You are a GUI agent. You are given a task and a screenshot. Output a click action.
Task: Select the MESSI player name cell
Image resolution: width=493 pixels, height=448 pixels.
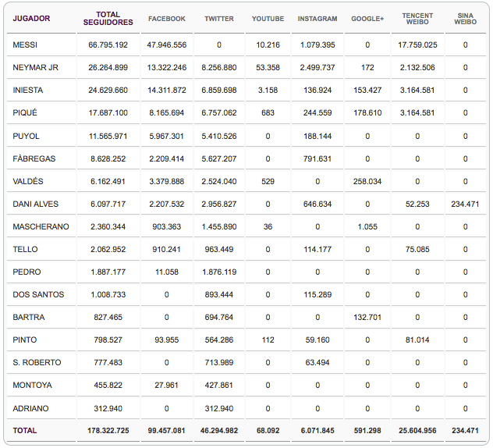coord(25,45)
